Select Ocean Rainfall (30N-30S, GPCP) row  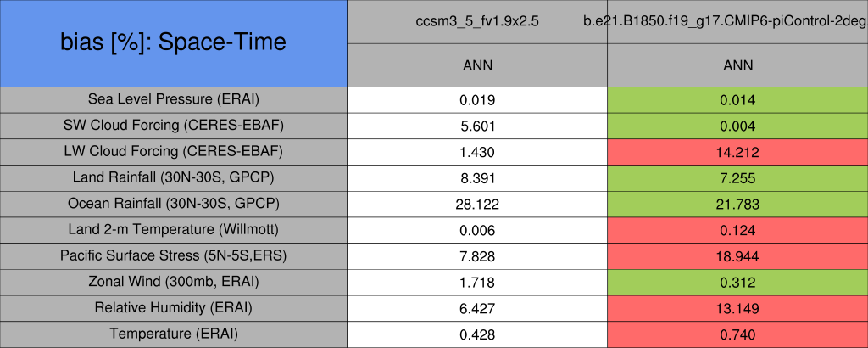174,205
